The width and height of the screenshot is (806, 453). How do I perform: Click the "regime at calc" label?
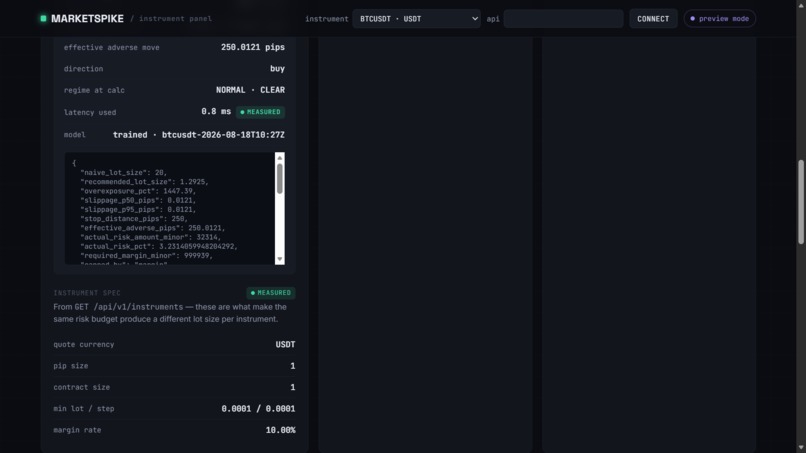[x=94, y=90]
